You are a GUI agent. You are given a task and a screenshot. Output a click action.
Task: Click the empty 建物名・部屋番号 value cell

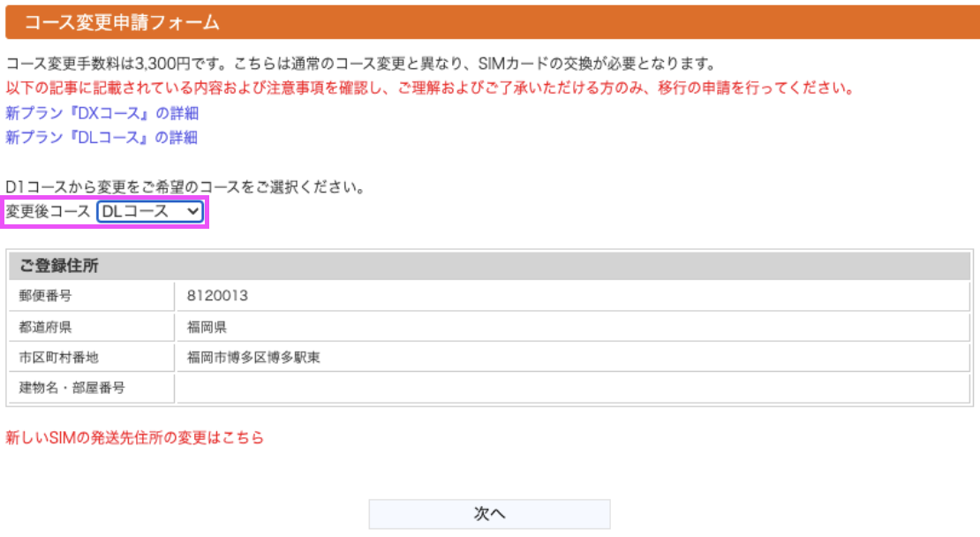point(573,388)
